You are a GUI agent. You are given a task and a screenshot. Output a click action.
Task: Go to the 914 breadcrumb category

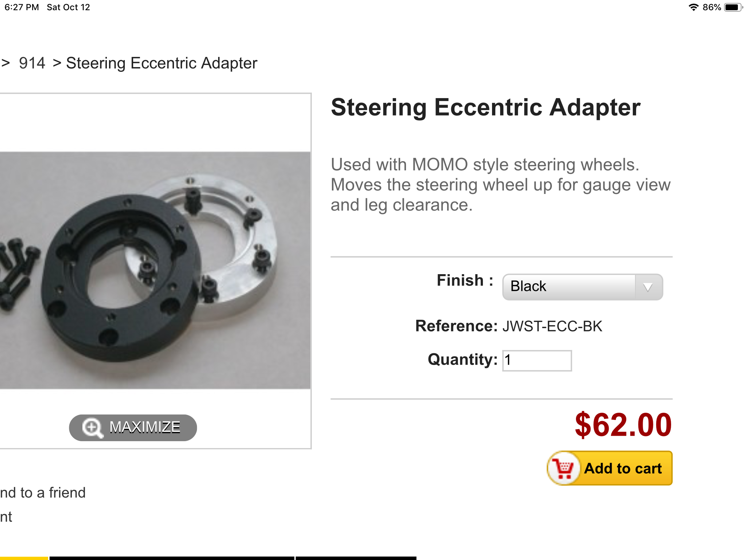click(x=32, y=63)
